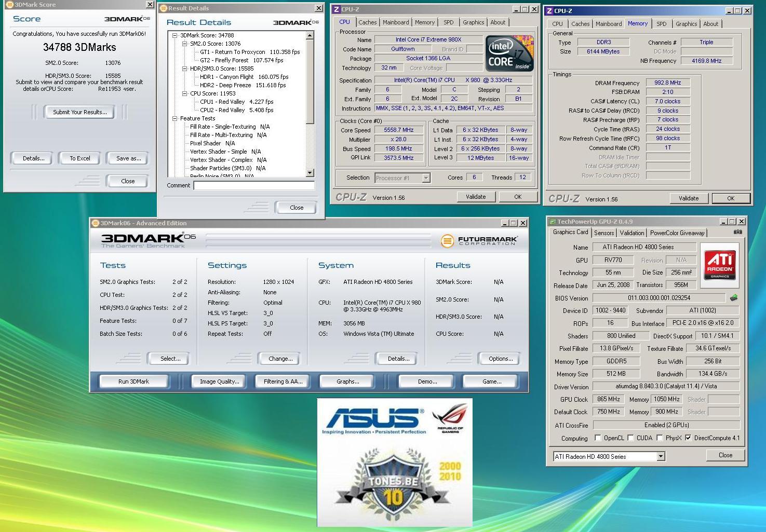Click the CPU-Z CPU window title icon

(336, 9)
